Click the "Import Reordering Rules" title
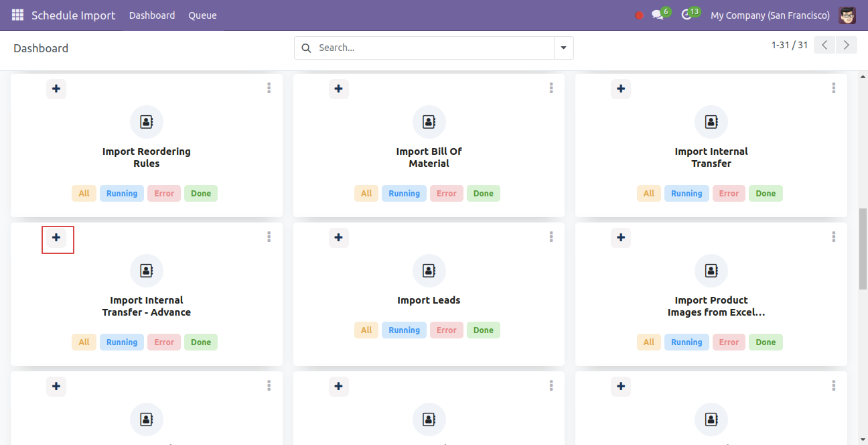Image resolution: width=868 pixels, height=445 pixels. pyautogui.click(x=147, y=157)
